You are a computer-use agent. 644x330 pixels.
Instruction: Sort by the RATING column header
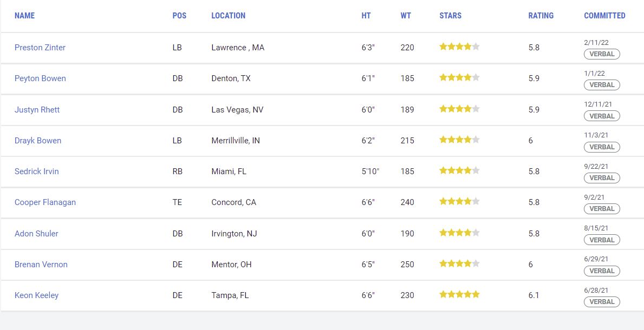(x=541, y=16)
